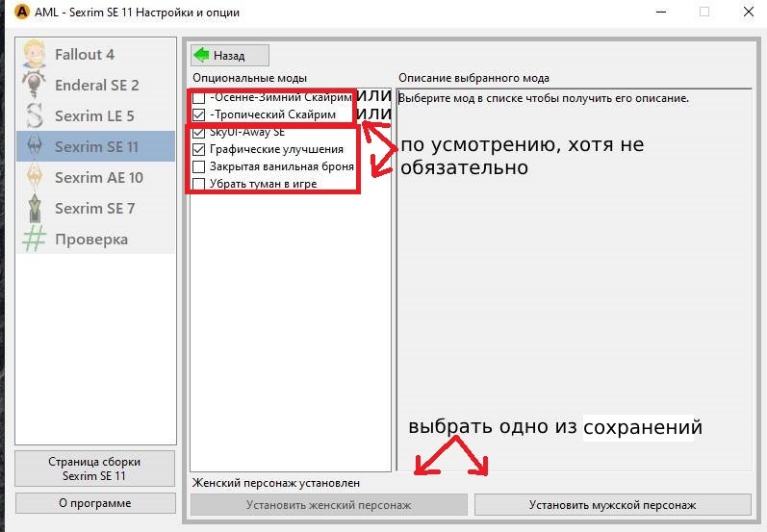Image resolution: width=767 pixels, height=532 pixels.
Task: Open Страница сборки Sexrim SE 11
Action: point(95,469)
